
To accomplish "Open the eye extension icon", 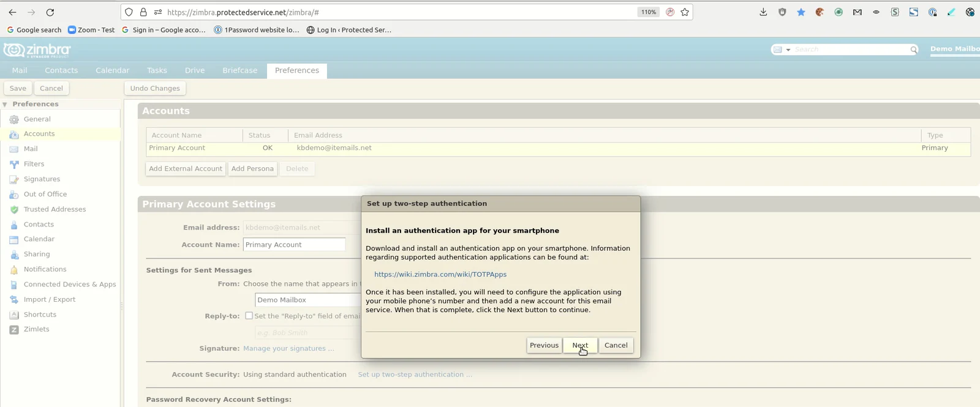I will 876,12.
